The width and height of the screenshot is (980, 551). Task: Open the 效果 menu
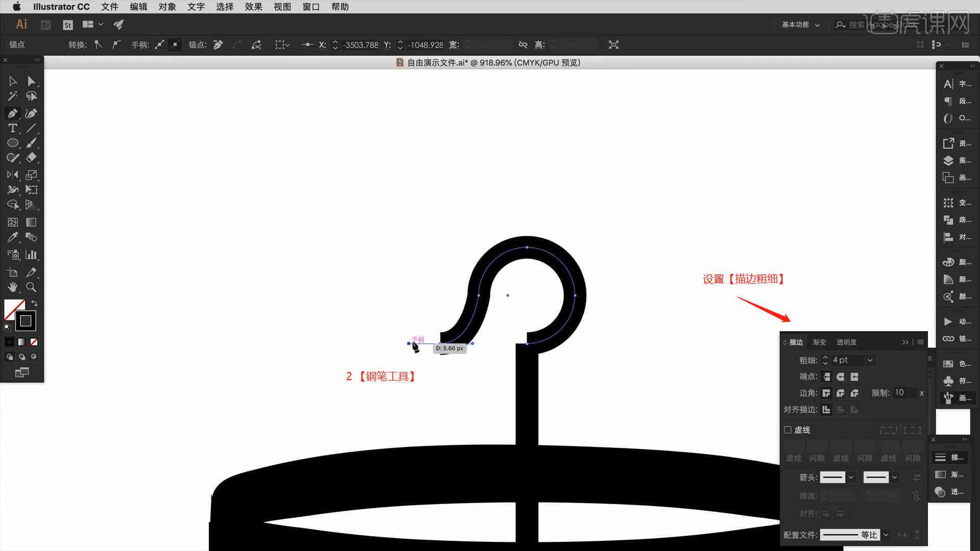pyautogui.click(x=253, y=7)
